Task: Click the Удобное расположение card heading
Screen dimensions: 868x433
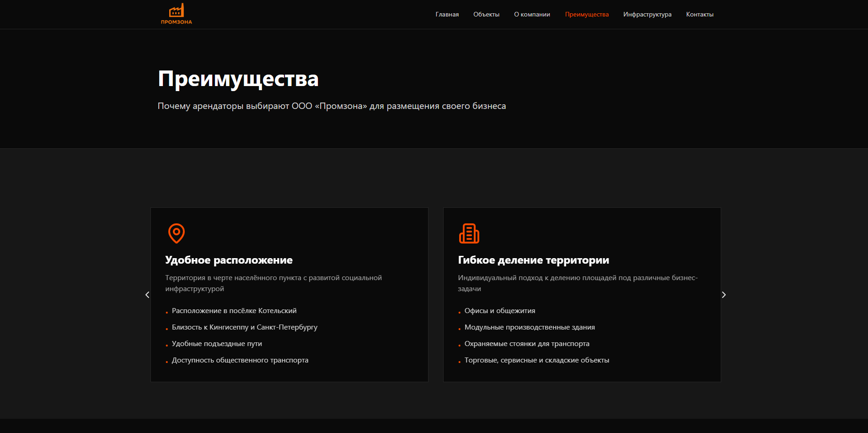Action: tap(229, 260)
